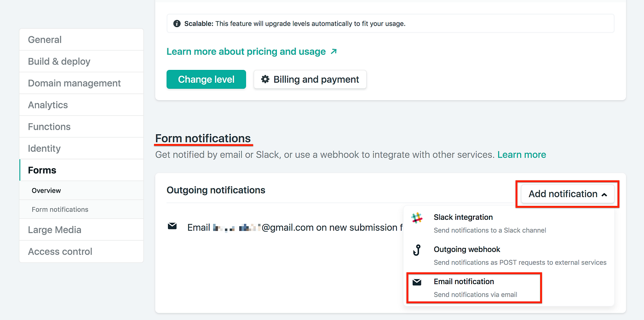The width and height of the screenshot is (644, 320).
Task: Click the Outgoing webhook hook icon
Action: (417, 251)
